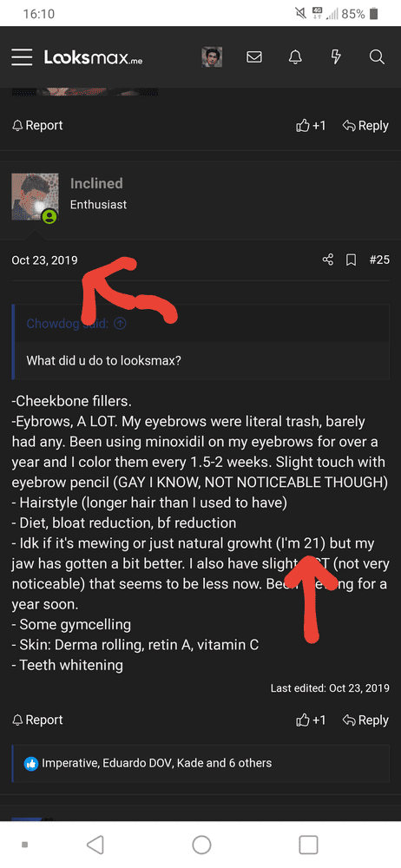Open the alerts bell icon

pos(295,57)
